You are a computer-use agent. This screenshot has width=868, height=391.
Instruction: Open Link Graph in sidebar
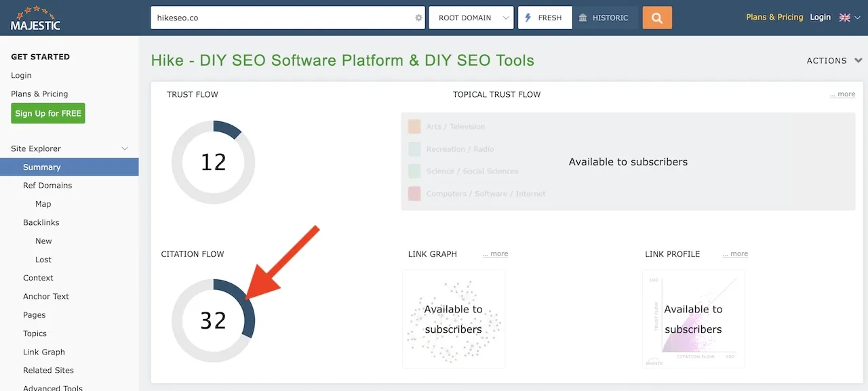44,352
